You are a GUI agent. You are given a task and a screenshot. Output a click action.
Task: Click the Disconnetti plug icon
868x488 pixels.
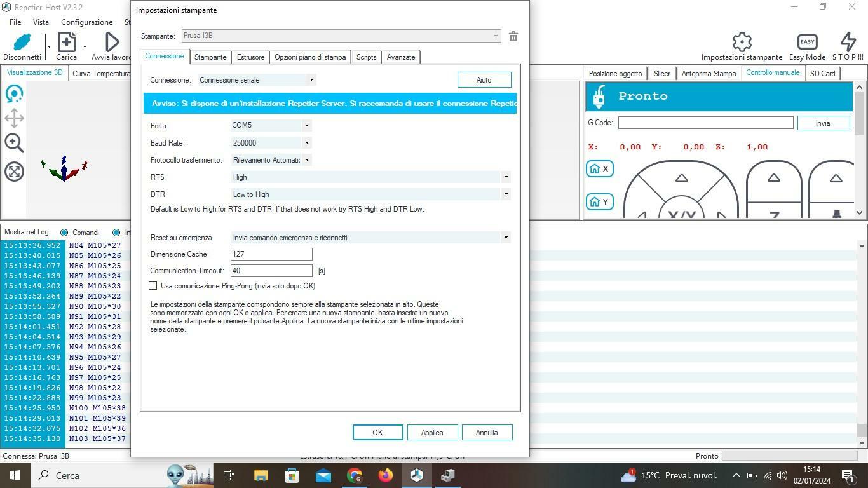click(x=22, y=43)
